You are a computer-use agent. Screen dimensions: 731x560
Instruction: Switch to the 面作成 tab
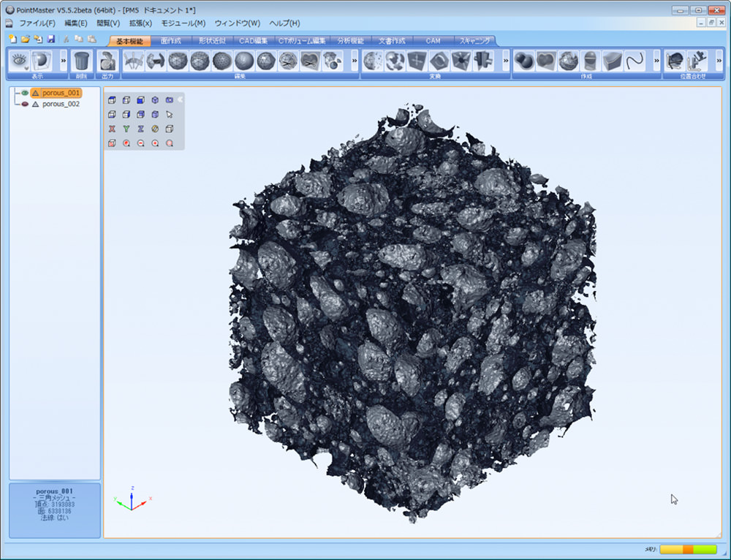tap(171, 41)
